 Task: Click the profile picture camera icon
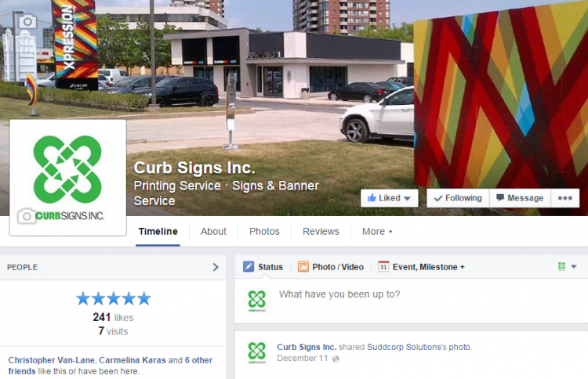tap(27, 216)
